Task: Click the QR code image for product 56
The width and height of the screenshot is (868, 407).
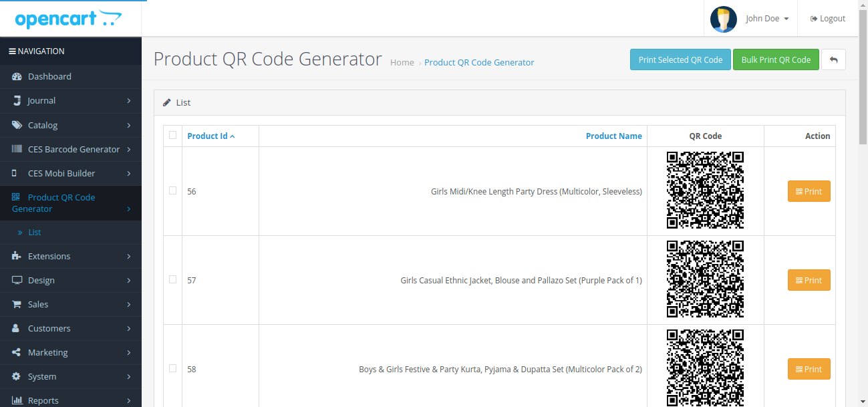Action: 705,190
